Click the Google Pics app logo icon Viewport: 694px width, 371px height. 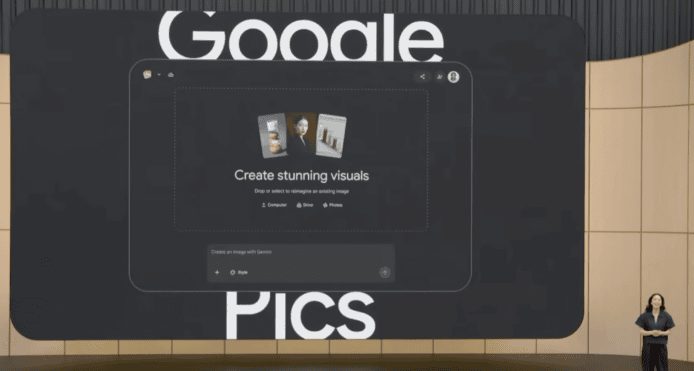pos(147,74)
